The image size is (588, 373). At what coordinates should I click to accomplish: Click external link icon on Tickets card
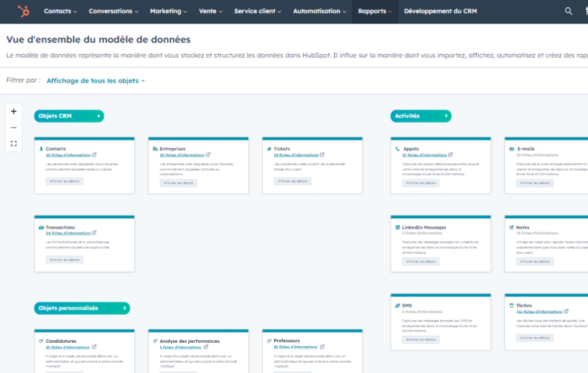(322, 155)
